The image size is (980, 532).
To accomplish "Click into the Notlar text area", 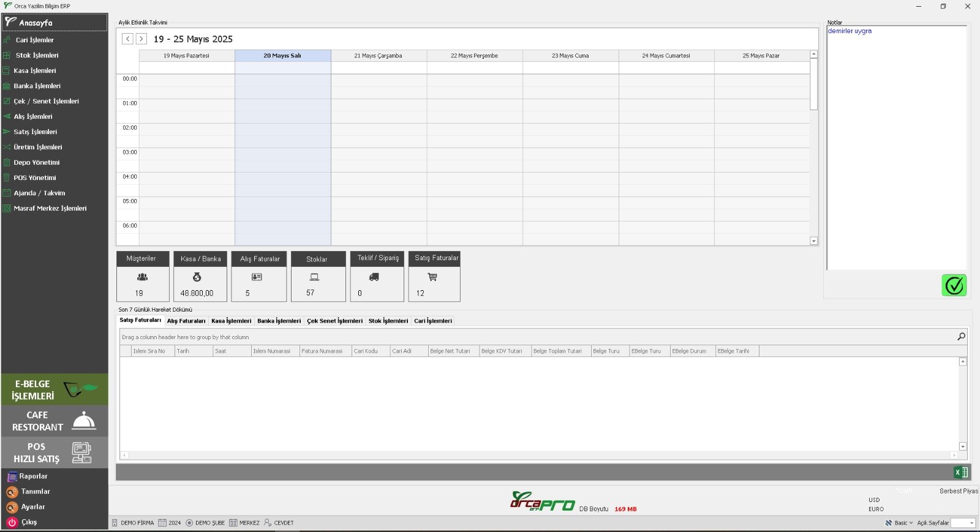I will click(x=896, y=147).
